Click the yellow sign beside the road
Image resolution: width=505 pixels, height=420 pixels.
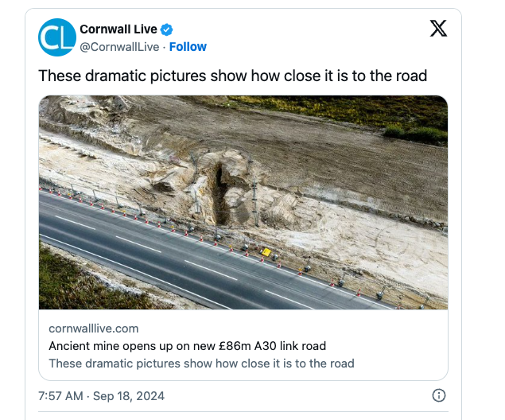266,252
